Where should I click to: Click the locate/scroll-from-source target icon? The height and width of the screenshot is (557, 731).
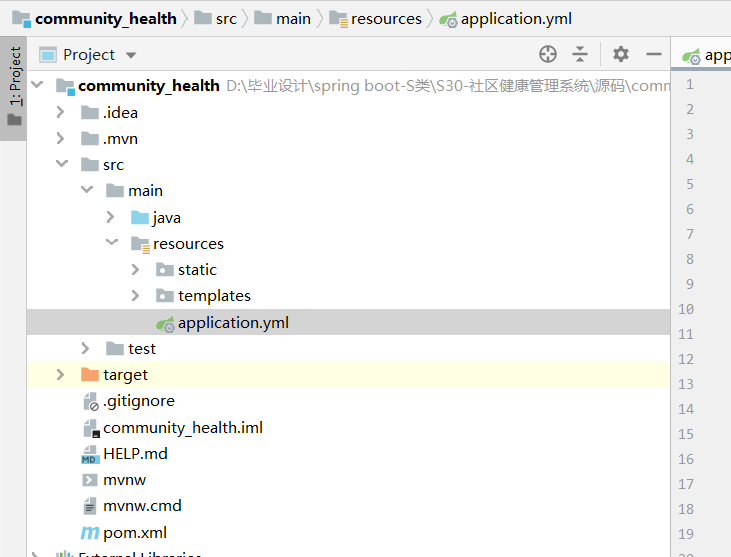coord(548,54)
